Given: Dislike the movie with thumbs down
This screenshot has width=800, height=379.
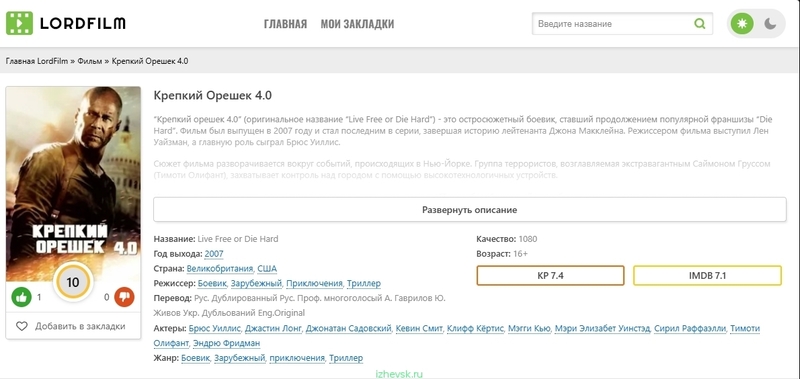Looking at the screenshot, I should (x=124, y=297).
